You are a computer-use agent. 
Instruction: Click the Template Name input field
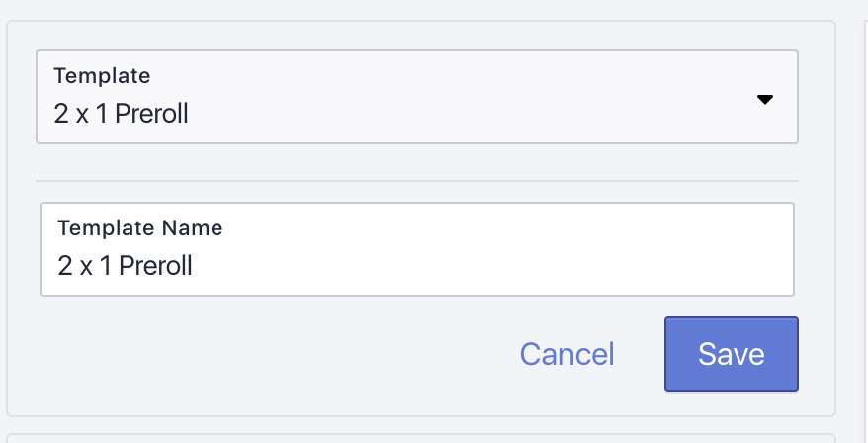pos(417,249)
